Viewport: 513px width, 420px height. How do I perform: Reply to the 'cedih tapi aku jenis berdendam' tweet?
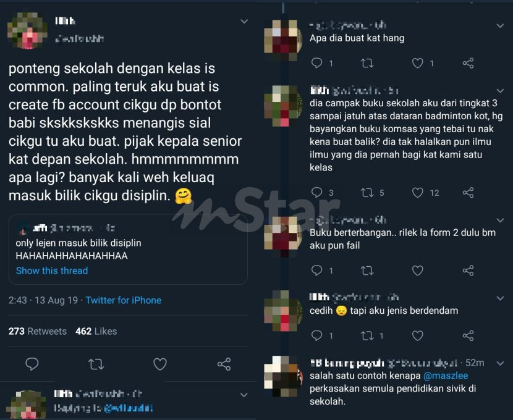pos(316,335)
